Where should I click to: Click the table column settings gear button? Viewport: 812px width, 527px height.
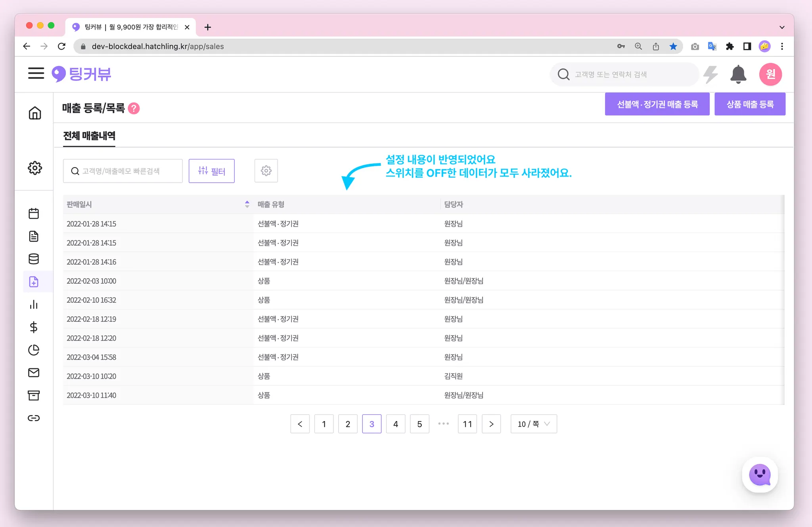pyautogui.click(x=266, y=171)
